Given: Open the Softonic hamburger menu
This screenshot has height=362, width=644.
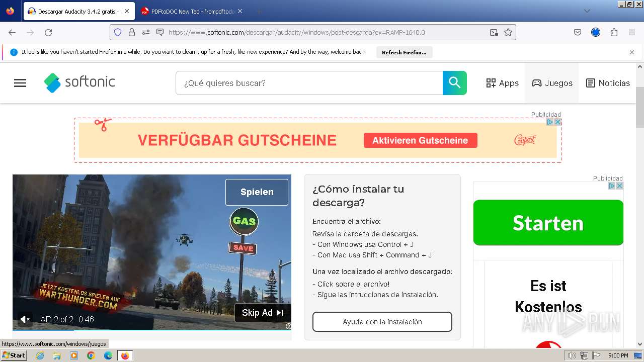Looking at the screenshot, I should coord(20,83).
